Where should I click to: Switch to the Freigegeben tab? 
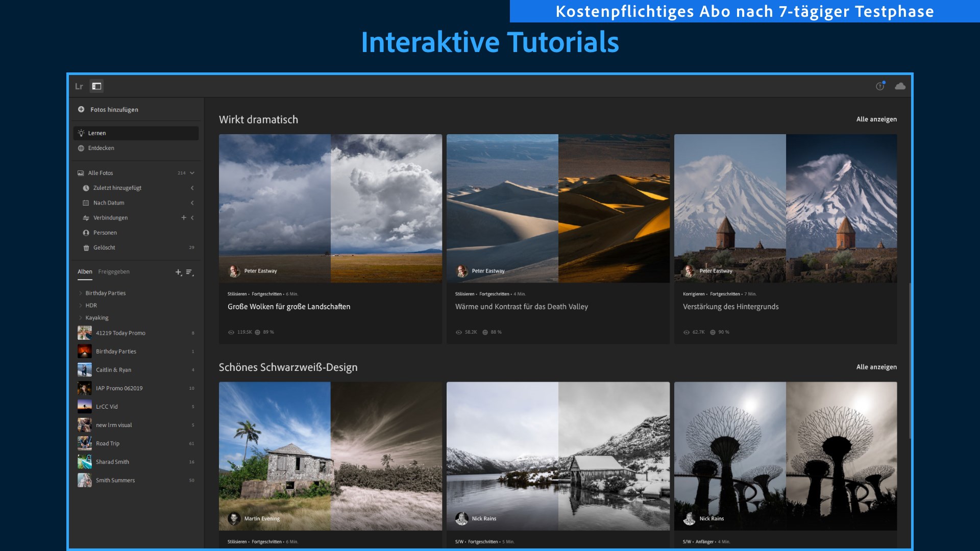114,272
